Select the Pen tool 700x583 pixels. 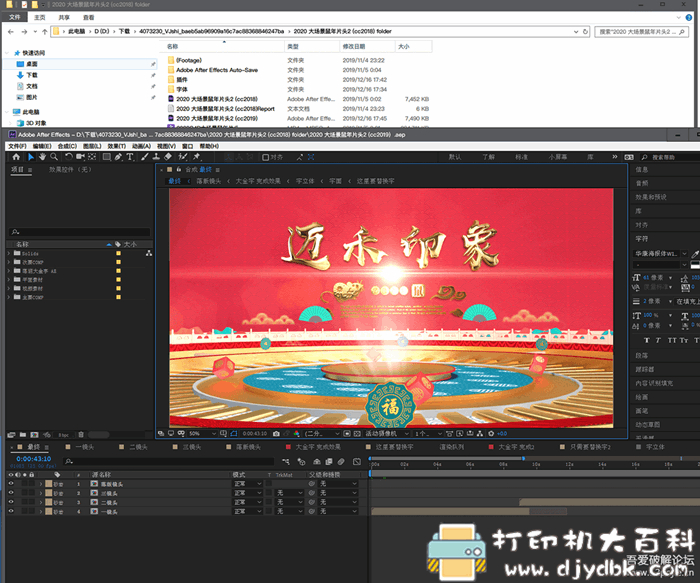[118, 157]
